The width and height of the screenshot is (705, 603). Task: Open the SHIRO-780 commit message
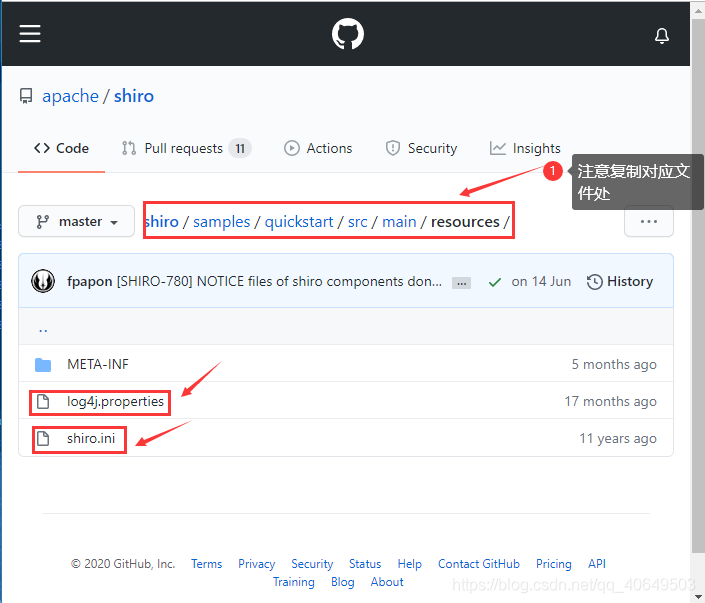(x=279, y=281)
